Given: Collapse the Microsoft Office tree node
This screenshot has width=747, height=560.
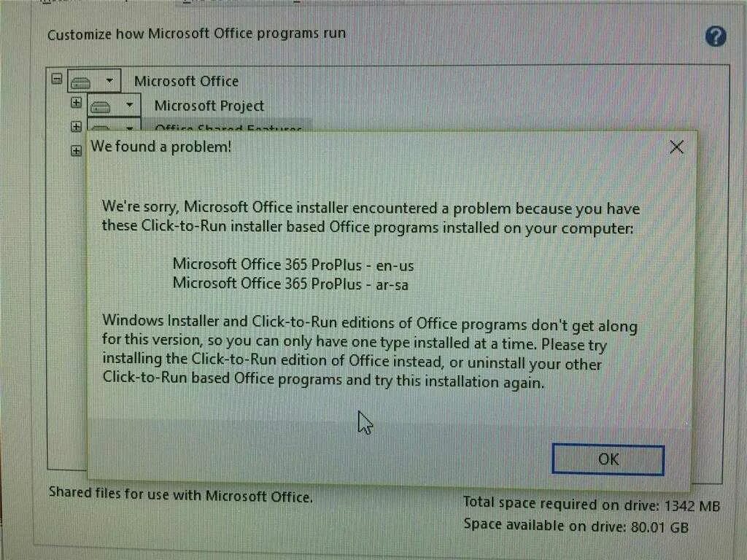Looking at the screenshot, I should point(57,79).
